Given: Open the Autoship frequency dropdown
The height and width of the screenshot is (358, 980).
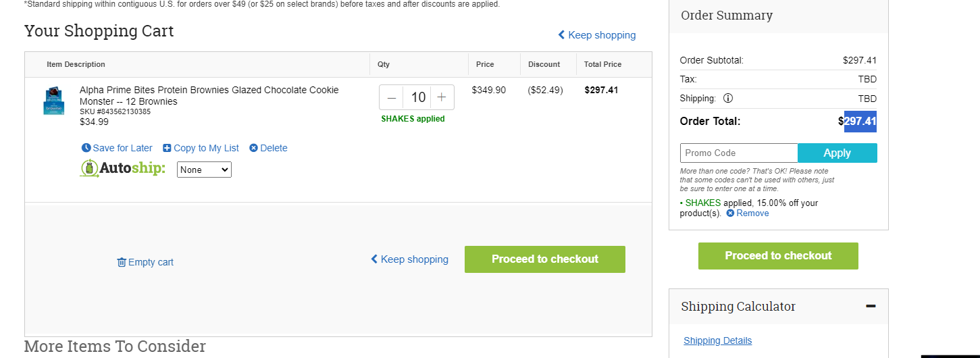Looking at the screenshot, I should (204, 170).
